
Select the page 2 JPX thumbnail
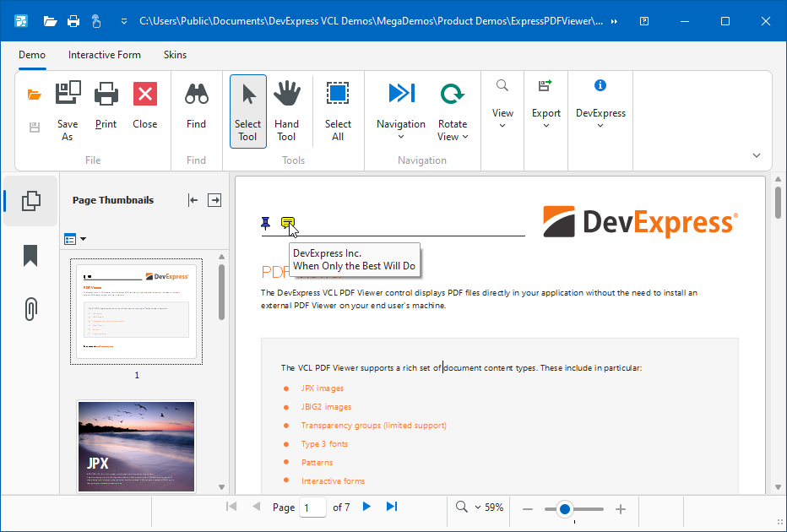pos(136,445)
